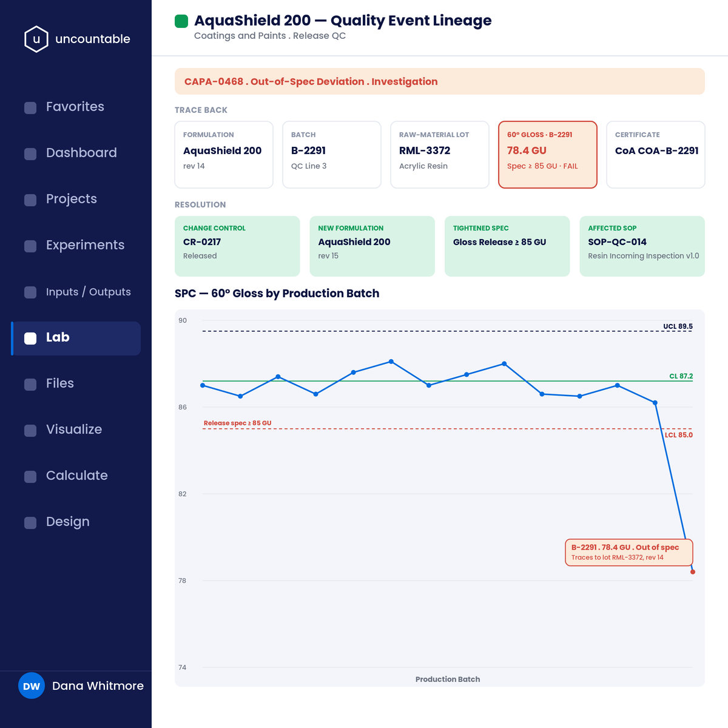Click the Dashboard sidebar icon
Screen dimensions: 728x728
coord(30,154)
